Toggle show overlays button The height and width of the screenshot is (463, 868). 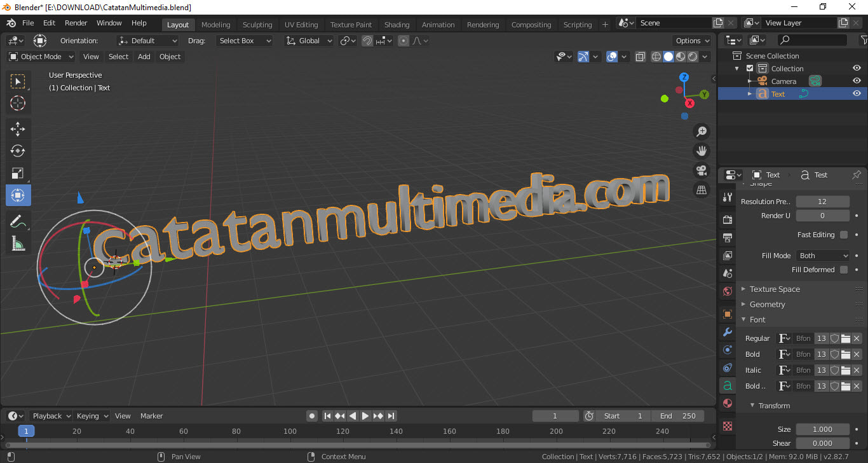(612, 57)
